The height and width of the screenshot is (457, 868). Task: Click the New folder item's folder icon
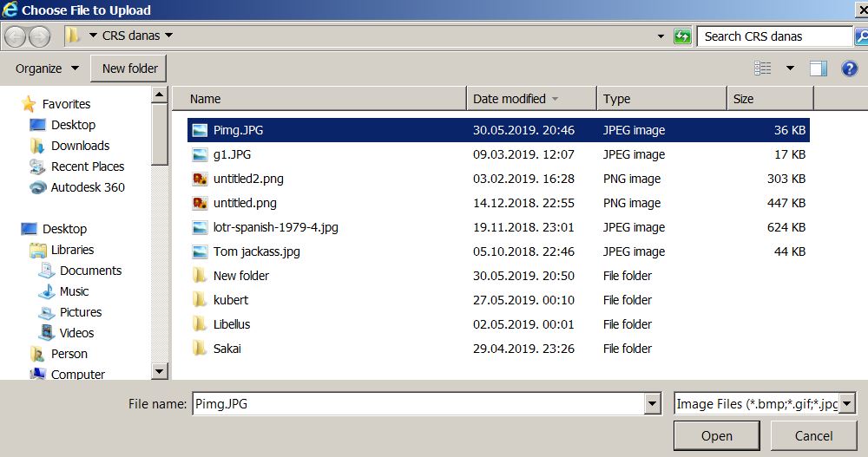200,276
